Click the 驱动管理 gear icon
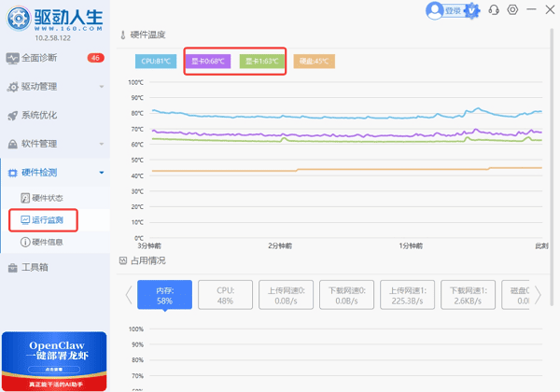560x392 pixels. 13,87
